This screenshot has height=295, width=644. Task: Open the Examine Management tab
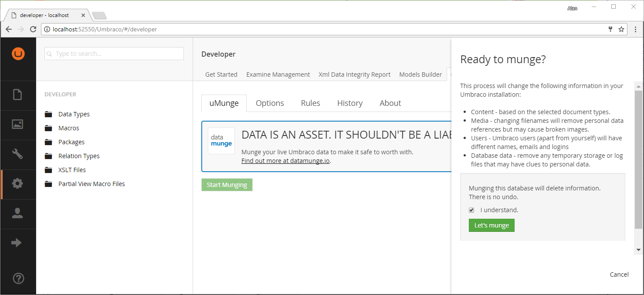pyautogui.click(x=278, y=75)
